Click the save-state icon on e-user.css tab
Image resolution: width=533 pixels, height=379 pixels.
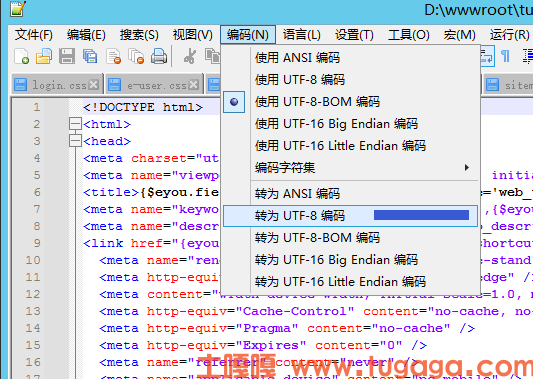(x=115, y=85)
